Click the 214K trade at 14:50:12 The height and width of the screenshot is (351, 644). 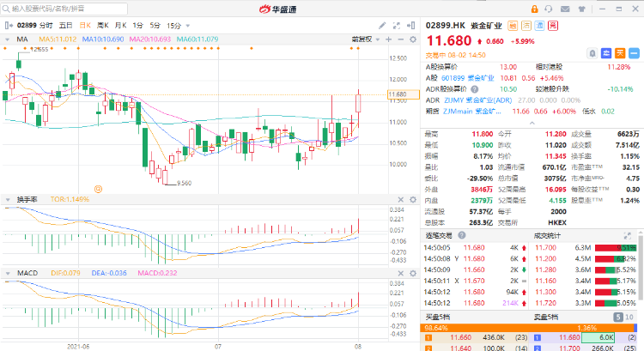coord(510,303)
